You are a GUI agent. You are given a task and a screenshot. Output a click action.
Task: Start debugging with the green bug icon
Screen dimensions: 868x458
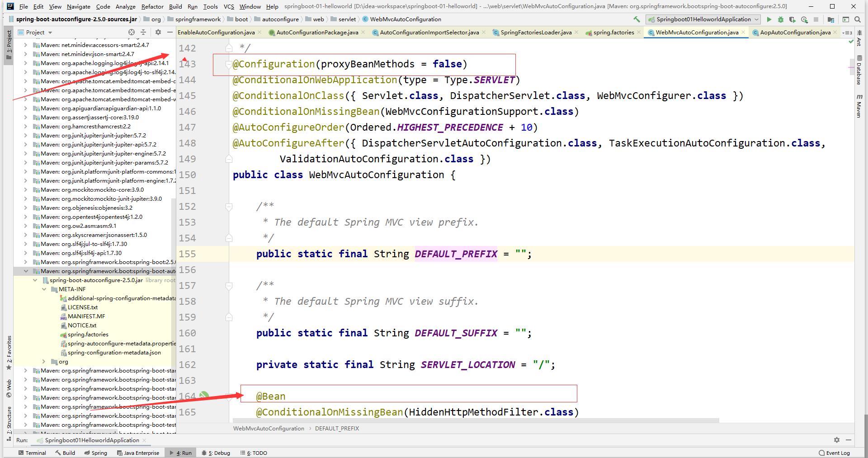tap(781, 19)
